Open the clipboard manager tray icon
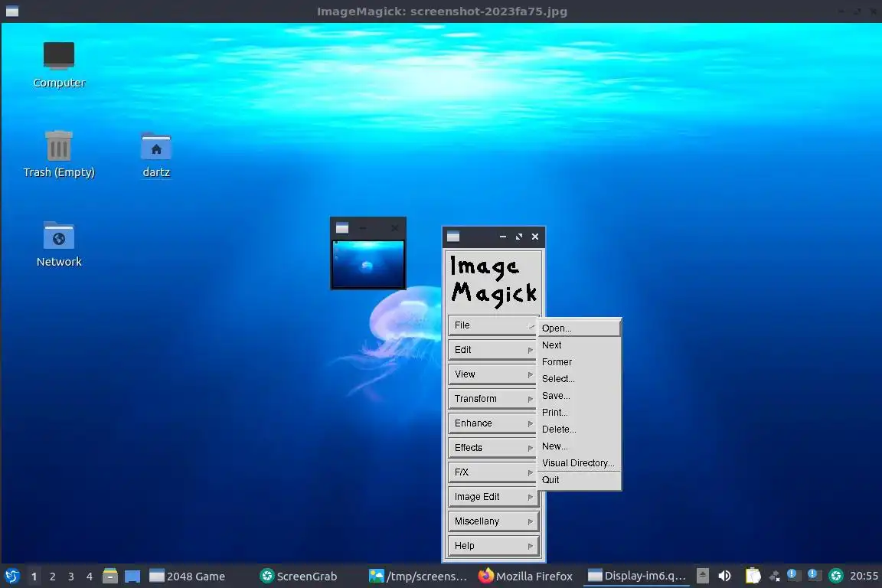Screen dimensions: 882x588 (753, 576)
